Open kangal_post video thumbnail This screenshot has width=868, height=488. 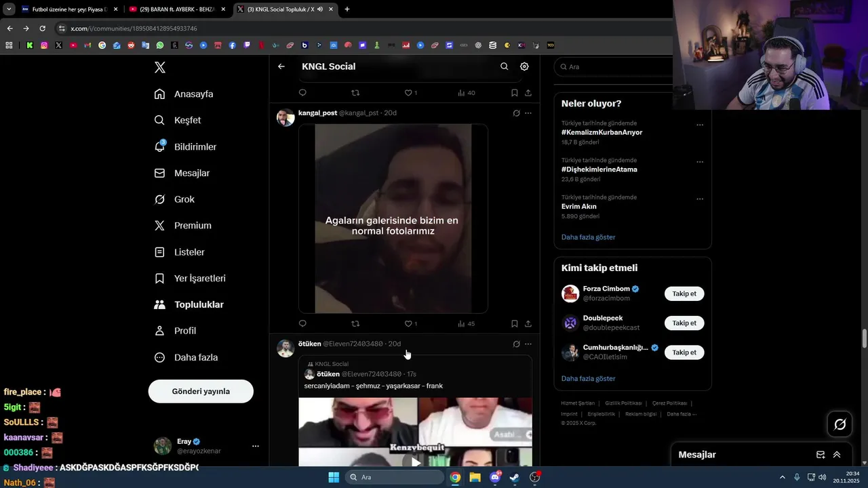click(x=393, y=218)
